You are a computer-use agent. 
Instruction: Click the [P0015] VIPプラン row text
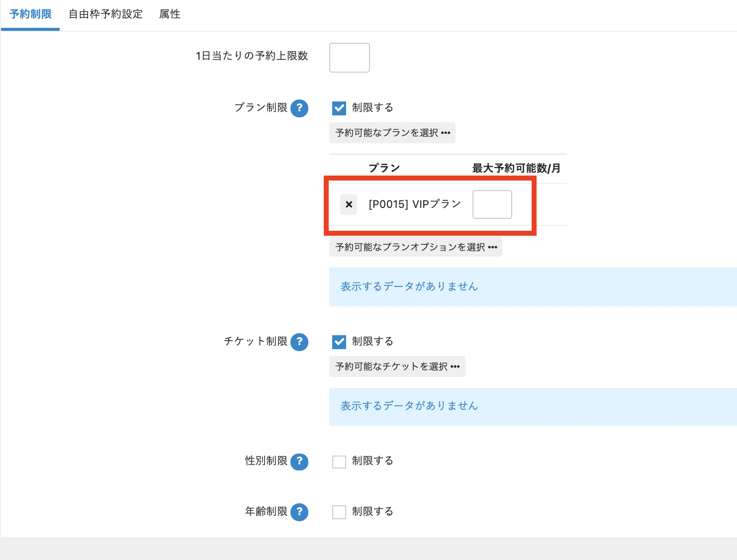tap(415, 204)
